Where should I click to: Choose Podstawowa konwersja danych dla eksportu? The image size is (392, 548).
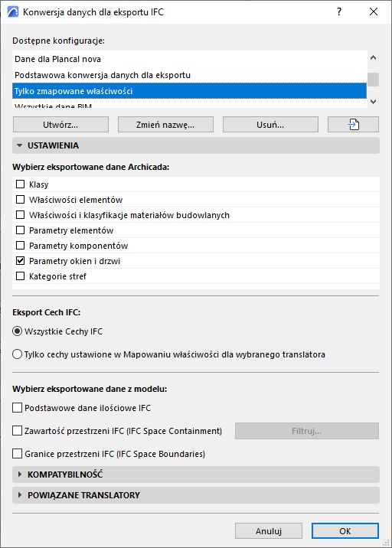tap(190, 75)
